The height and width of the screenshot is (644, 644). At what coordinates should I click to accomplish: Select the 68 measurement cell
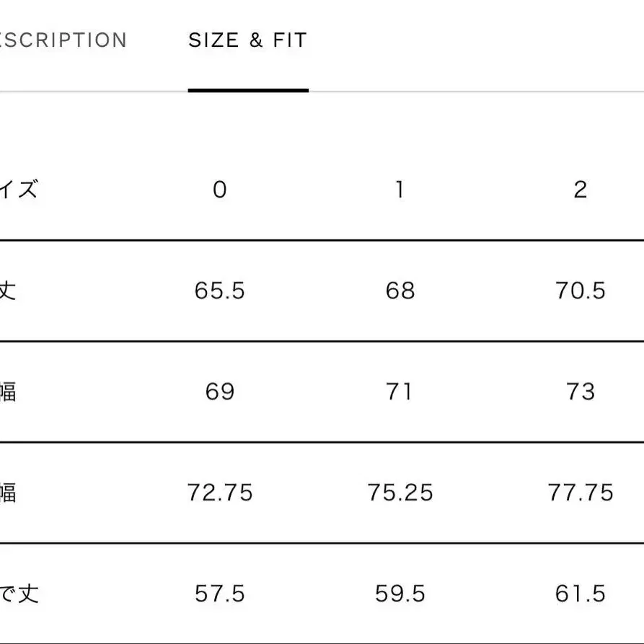pos(400,291)
